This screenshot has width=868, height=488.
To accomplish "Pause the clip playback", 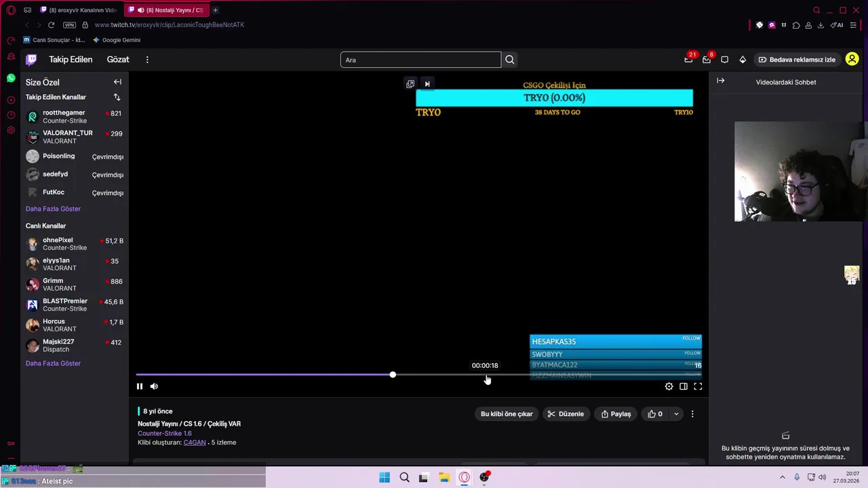I will point(140,386).
